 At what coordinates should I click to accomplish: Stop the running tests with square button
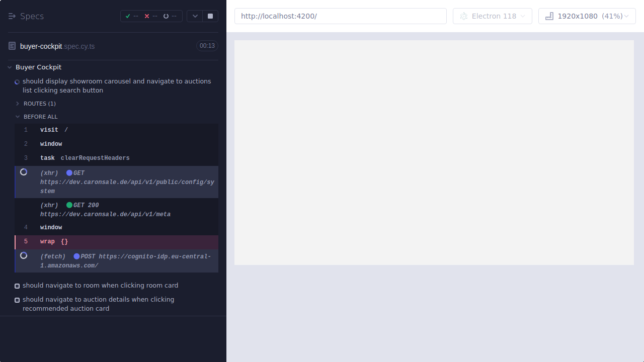[x=210, y=16]
